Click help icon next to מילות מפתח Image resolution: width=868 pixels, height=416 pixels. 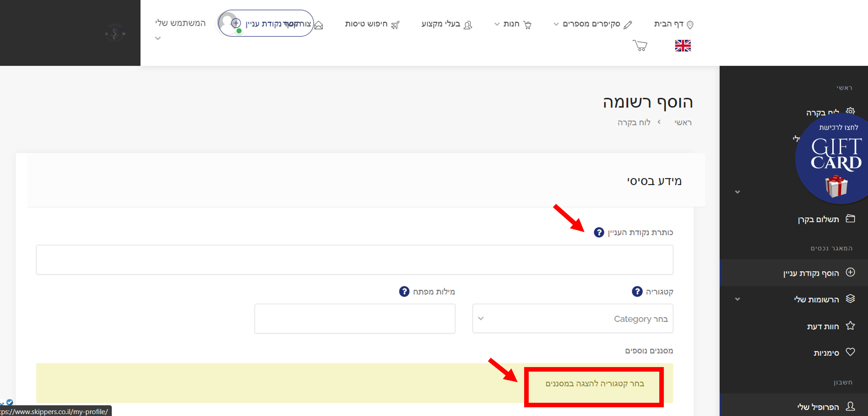pos(404,291)
